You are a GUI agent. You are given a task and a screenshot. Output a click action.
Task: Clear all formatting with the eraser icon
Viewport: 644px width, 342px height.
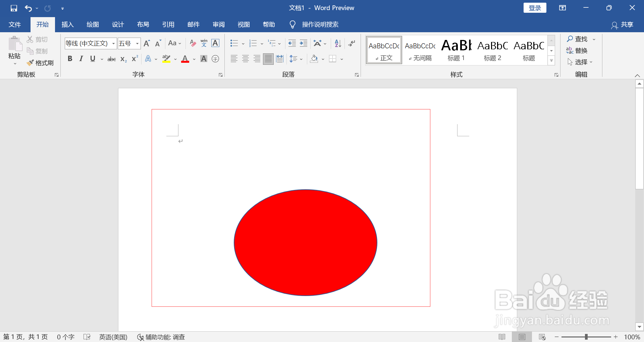(193, 43)
